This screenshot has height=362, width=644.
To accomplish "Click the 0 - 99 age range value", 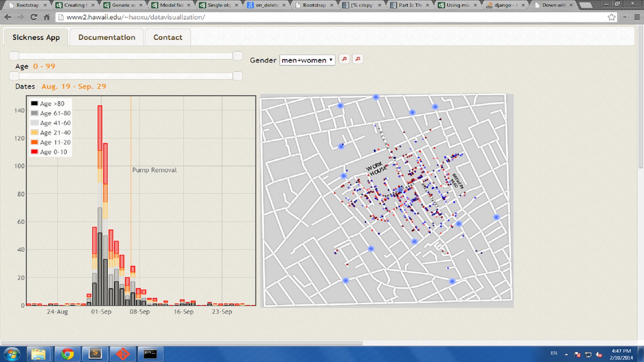I will tap(44, 66).
